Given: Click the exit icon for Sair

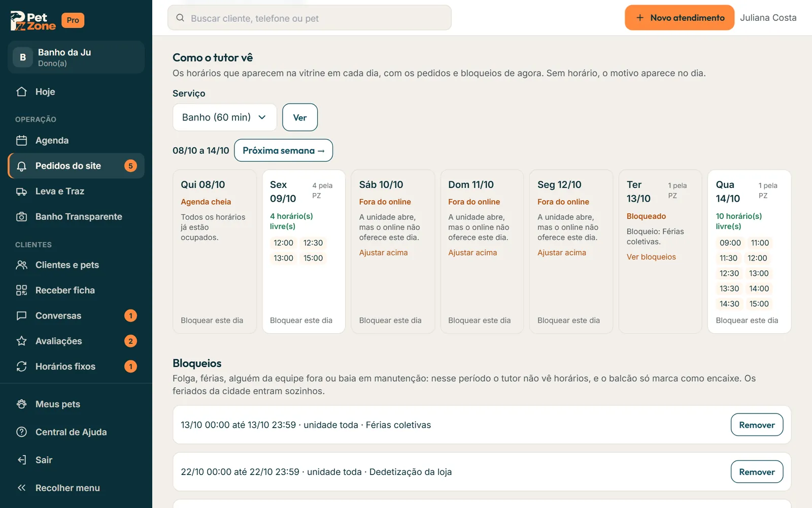Looking at the screenshot, I should (21, 460).
